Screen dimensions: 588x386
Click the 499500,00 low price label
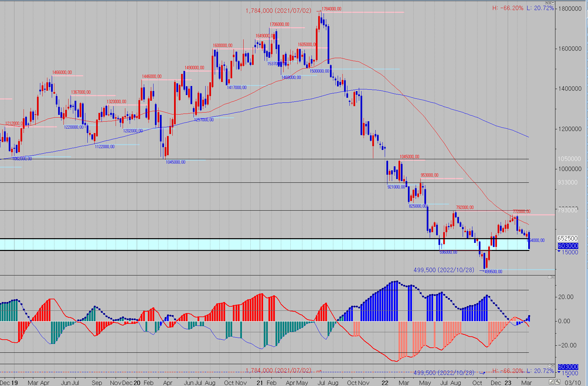tap(493, 272)
